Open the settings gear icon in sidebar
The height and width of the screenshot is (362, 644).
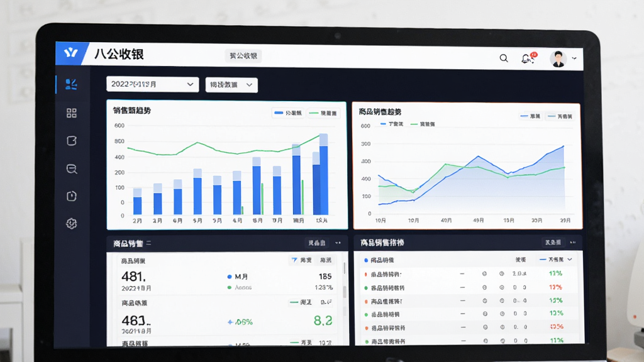[72, 223]
